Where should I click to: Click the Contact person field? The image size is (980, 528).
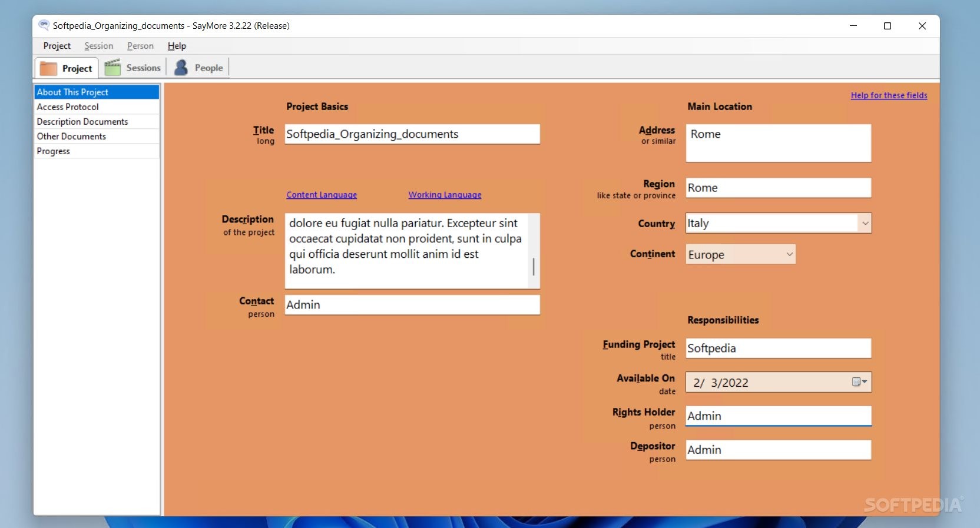[412, 304]
